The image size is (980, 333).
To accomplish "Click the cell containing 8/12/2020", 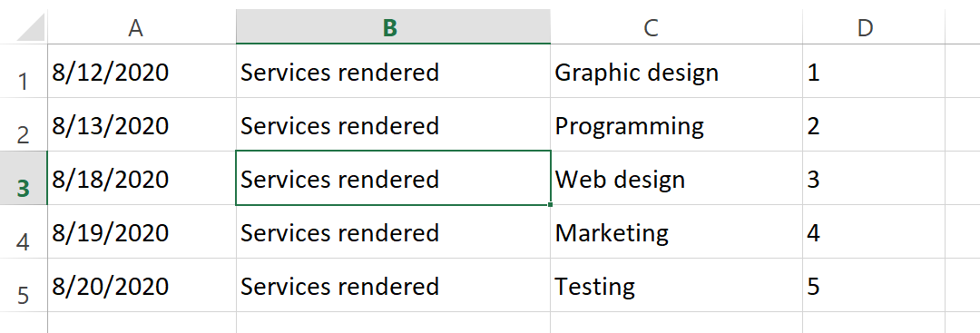I will click(142, 71).
